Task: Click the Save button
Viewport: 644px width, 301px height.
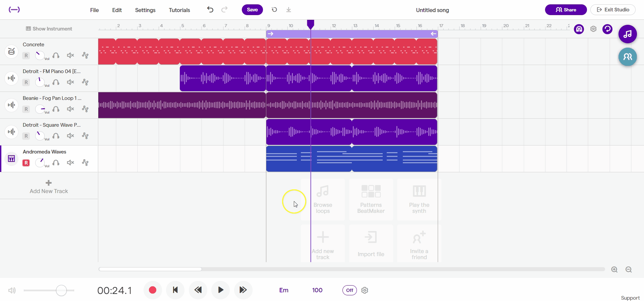Action: coord(252,10)
